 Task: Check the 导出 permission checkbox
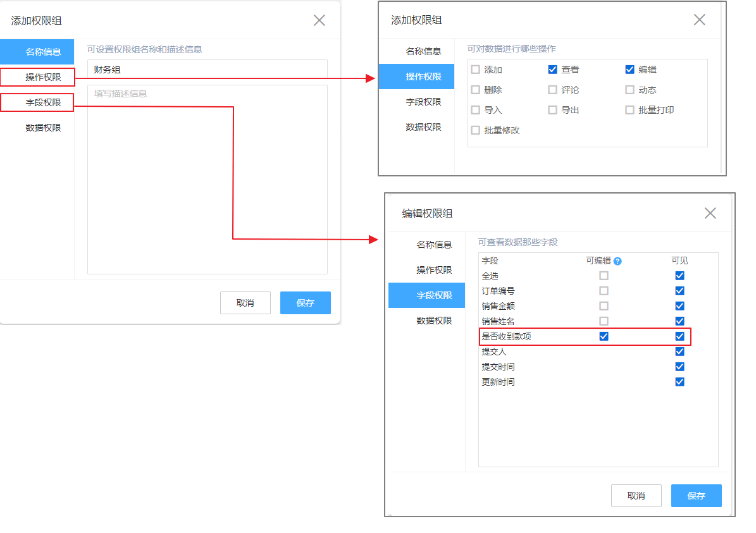coord(552,110)
